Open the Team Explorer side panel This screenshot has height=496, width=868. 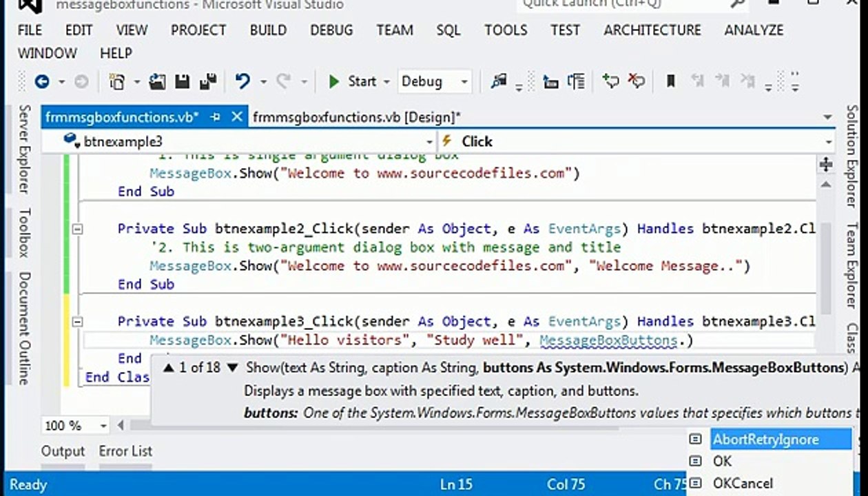point(852,265)
